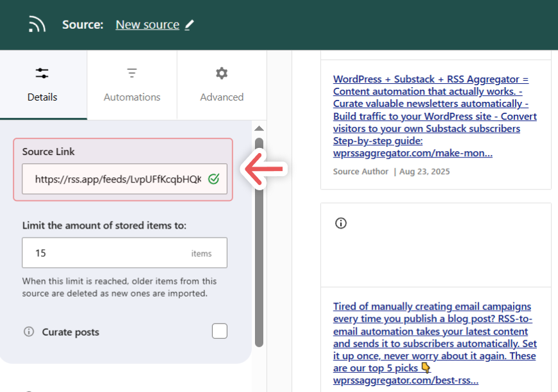This screenshot has width=558, height=392.
Task: Click the gear icon above Advanced
Action: click(x=221, y=73)
